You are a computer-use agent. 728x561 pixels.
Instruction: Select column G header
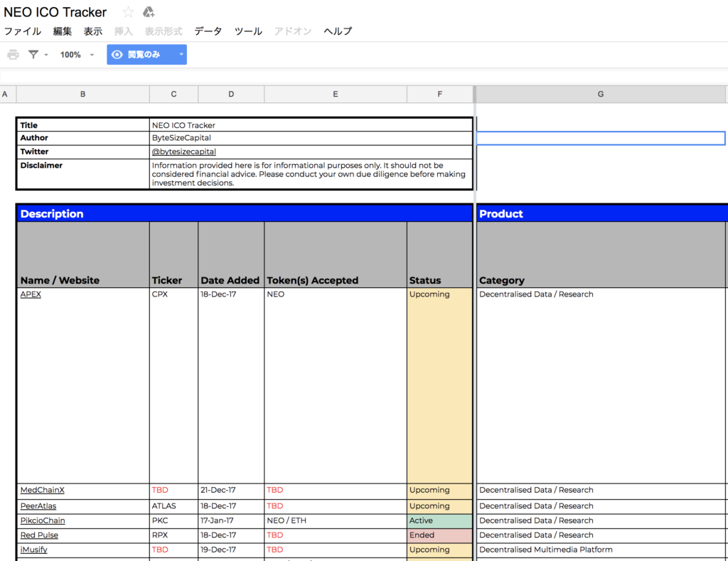tap(600, 94)
